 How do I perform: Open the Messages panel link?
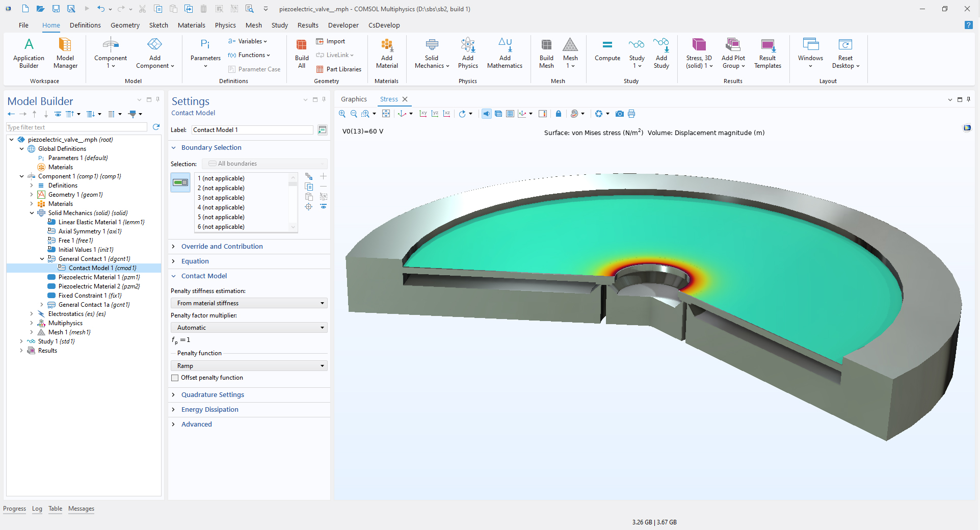[x=81, y=509]
